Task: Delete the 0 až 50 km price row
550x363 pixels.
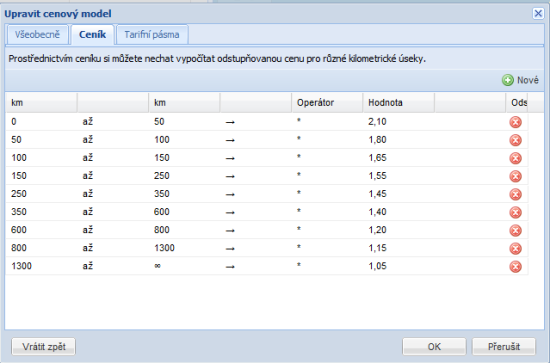Action: pos(515,122)
